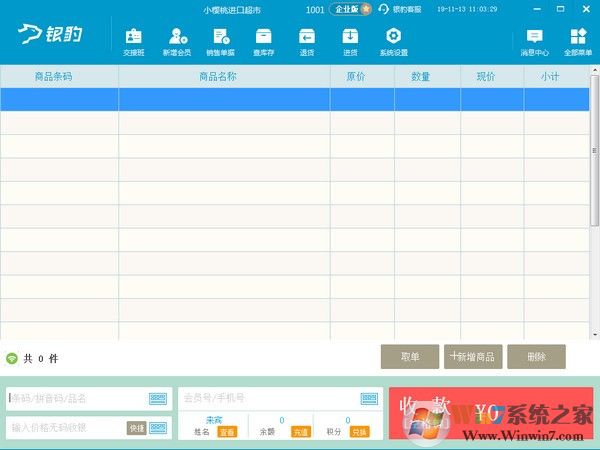
Task: Click the +新增商品 add product button
Action: click(473, 357)
